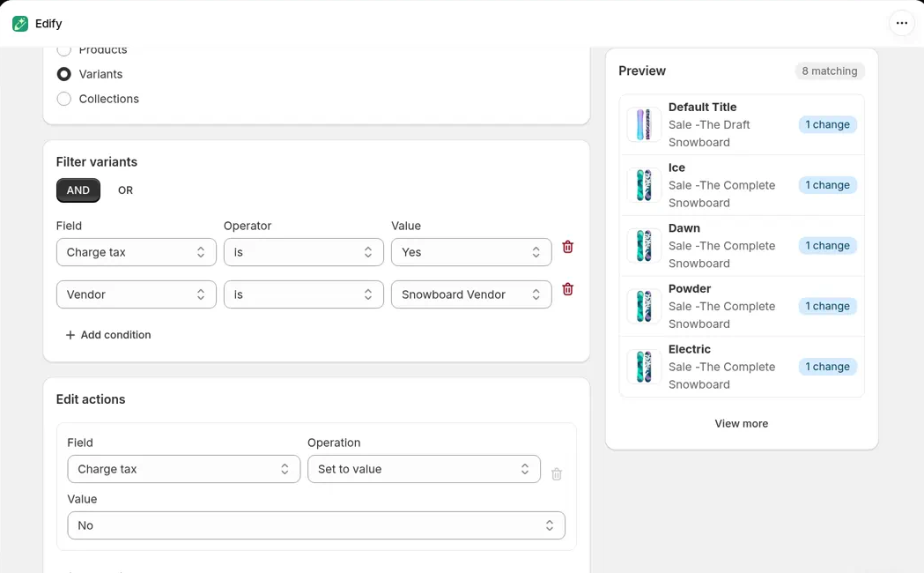Click the Dawn variant thumbnail
The height and width of the screenshot is (573, 924).
(644, 246)
